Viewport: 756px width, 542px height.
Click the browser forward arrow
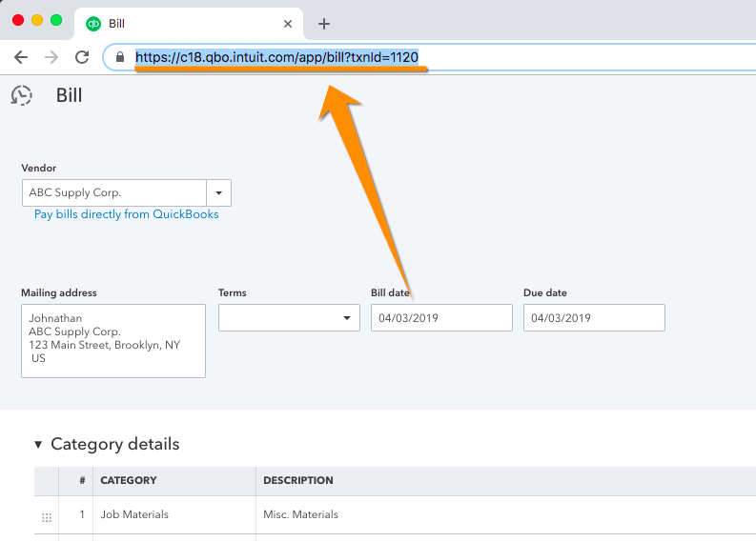pyautogui.click(x=51, y=57)
